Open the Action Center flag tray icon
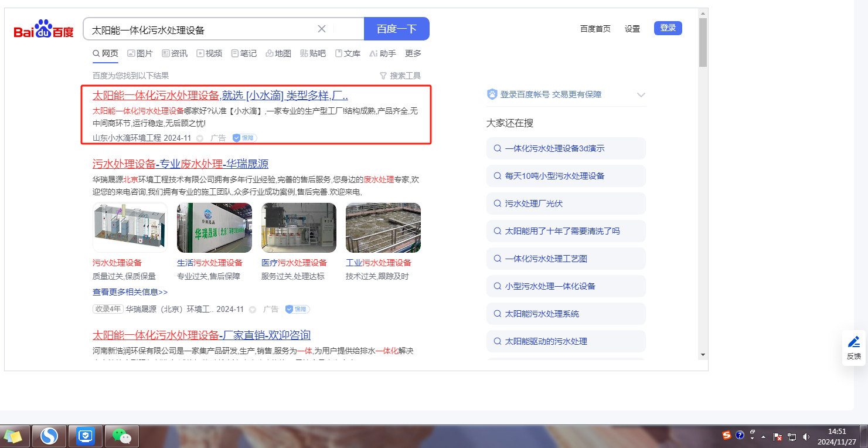Screen dimensions: 868x448 pos(778,436)
